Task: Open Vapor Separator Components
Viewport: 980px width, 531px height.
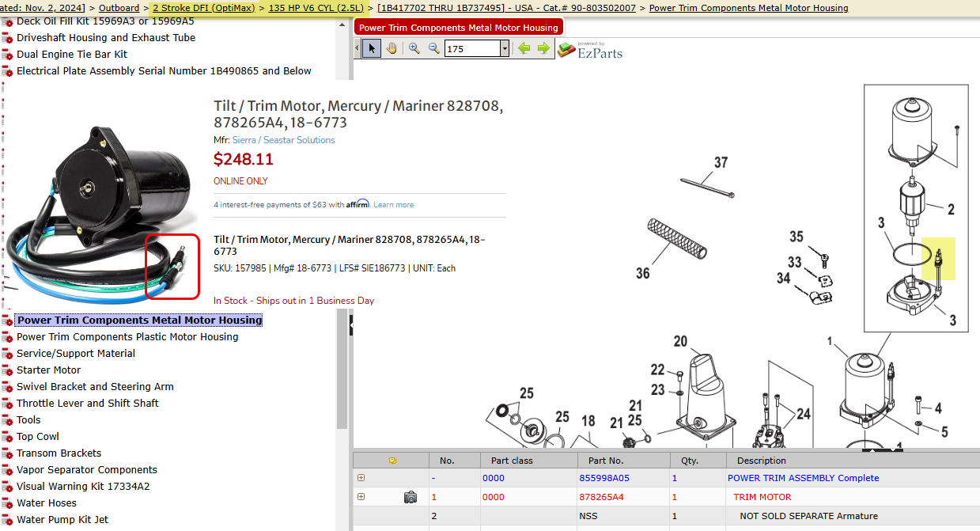Action: tap(87, 470)
